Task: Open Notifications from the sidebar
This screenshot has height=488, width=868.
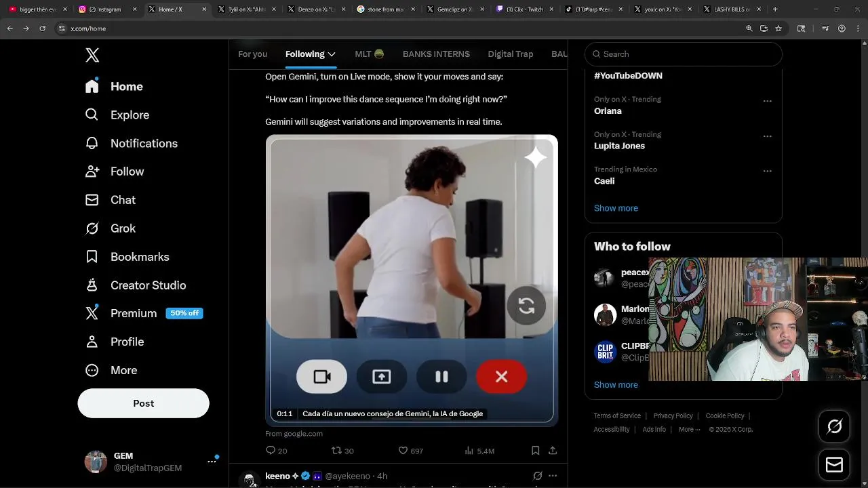Action: tap(131, 143)
